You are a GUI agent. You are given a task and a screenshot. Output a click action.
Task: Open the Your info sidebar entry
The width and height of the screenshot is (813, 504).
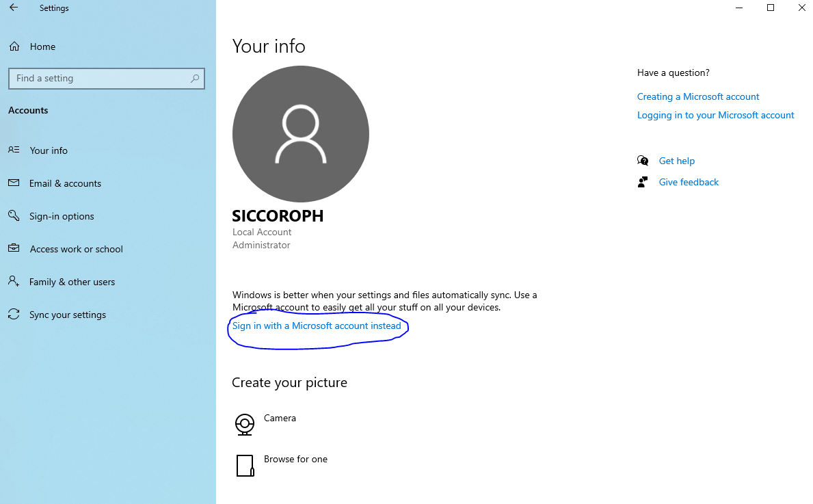coord(49,150)
